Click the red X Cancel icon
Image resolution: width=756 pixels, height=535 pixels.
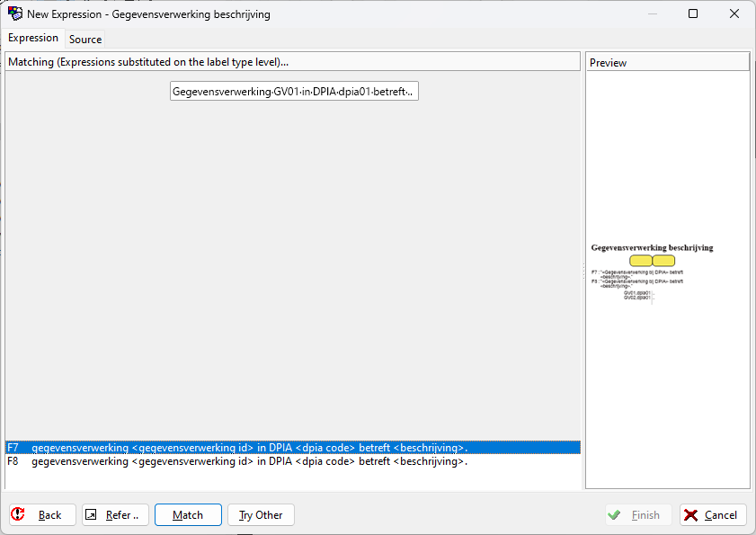click(690, 514)
